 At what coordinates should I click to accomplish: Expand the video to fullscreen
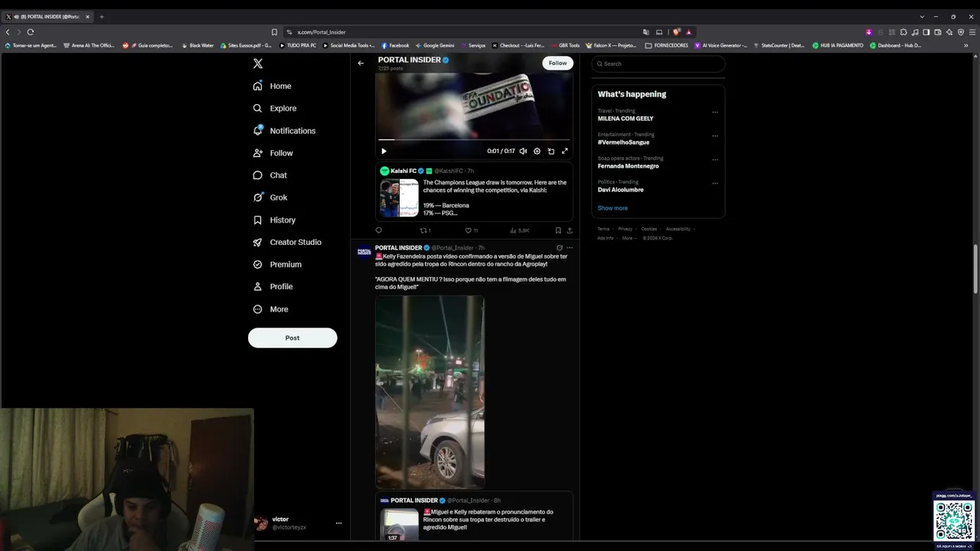tap(565, 152)
